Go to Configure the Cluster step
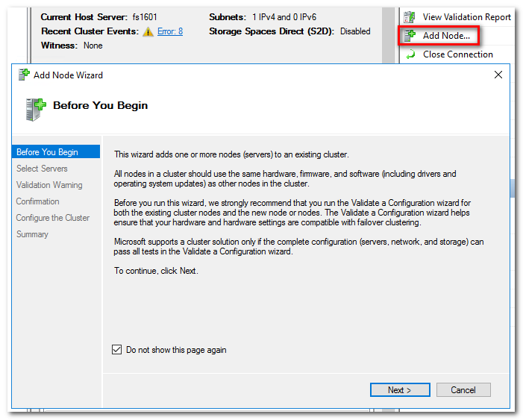The height and width of the screenshot is (420, 523). (53, 218)
